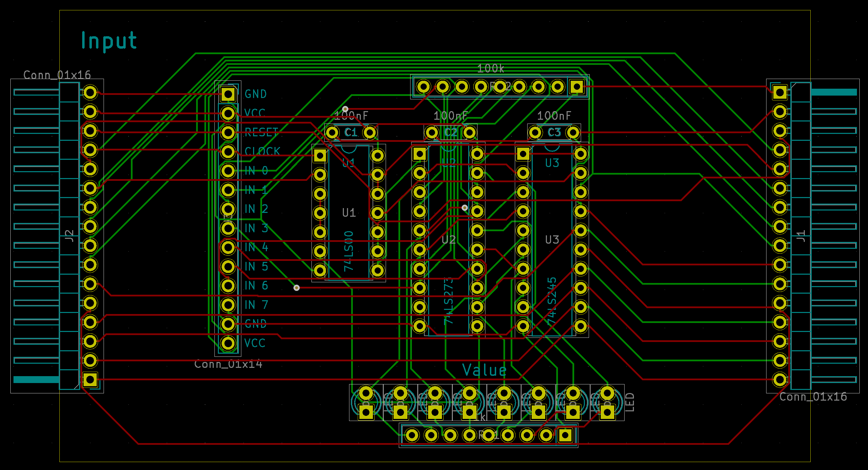Select the 'IN 0' silkscreen label

pyautogui.click(x=256, y=170)
